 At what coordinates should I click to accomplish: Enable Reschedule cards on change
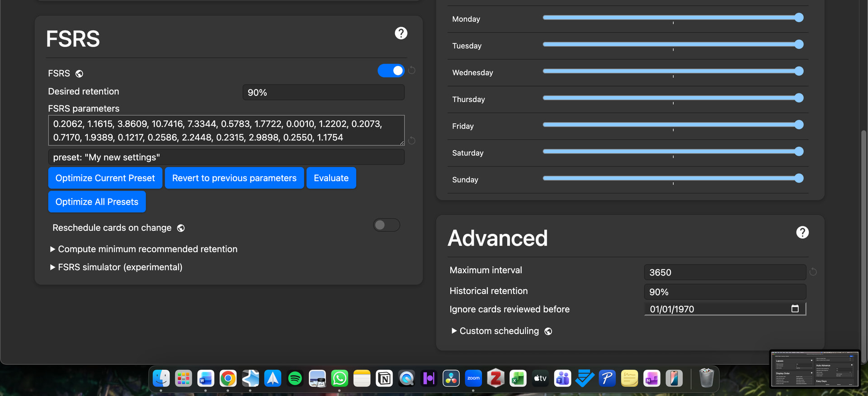(386, 225)
